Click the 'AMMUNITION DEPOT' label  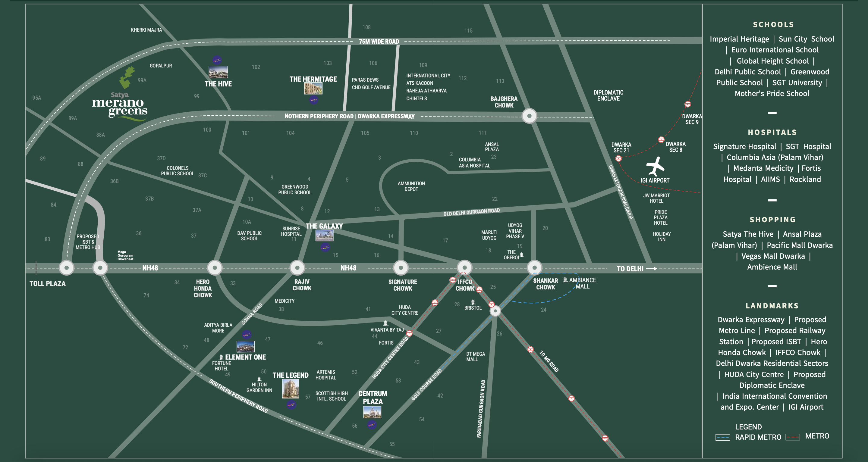pos(411,186)
